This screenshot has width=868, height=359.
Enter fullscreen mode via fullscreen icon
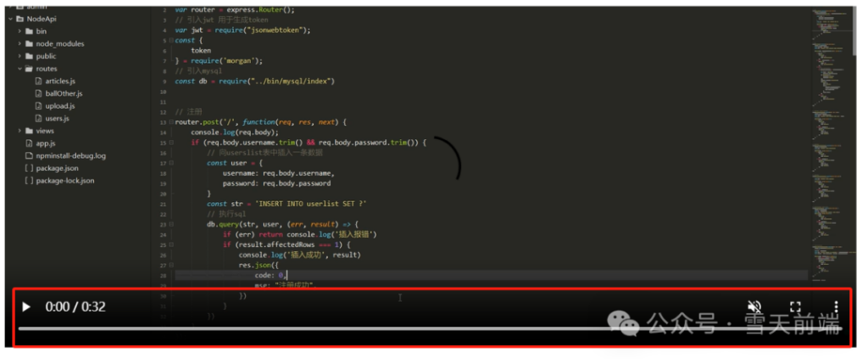click(795, 307)
